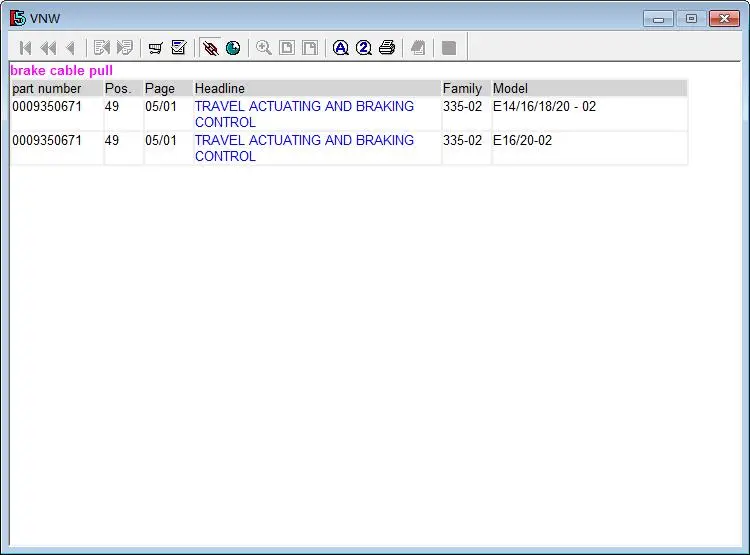Click position '49' in the E14/16/18/20 row

coord(112,106)
